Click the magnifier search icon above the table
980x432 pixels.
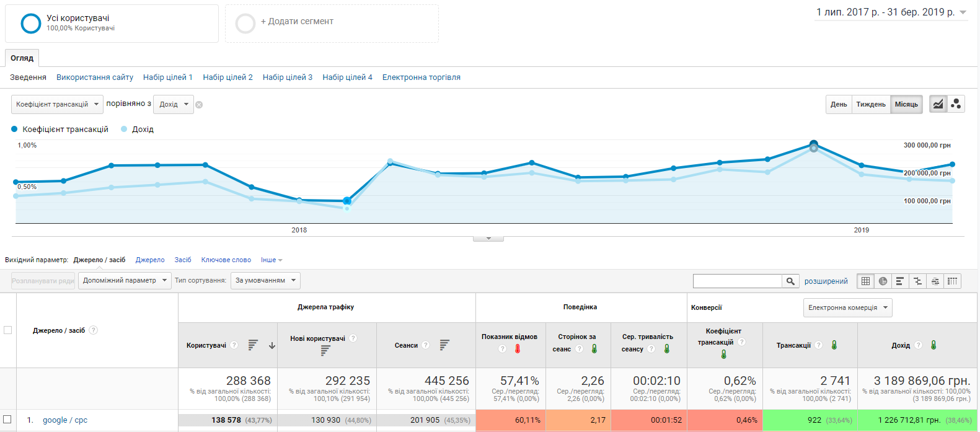[790, 281]
